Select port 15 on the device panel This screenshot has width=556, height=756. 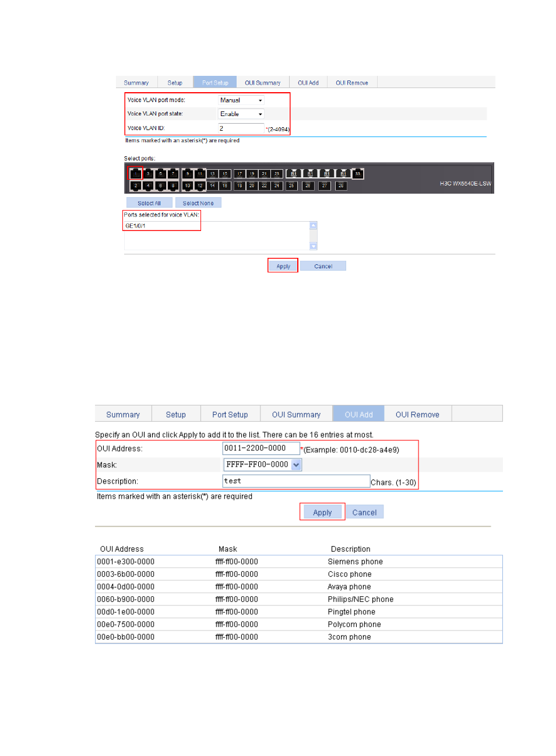(225, 174)
